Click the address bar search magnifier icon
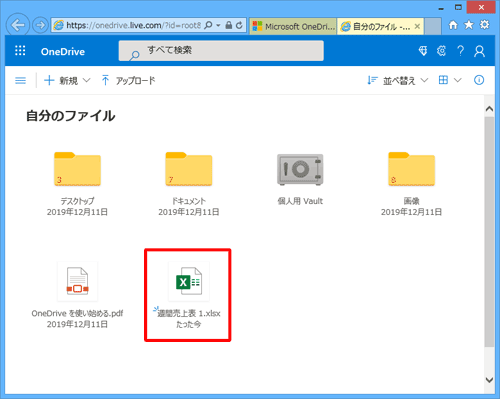 [x=208, y=25]
